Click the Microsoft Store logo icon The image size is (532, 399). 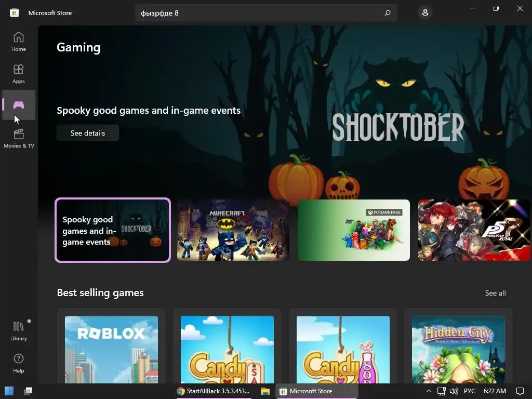coord(14,13)
